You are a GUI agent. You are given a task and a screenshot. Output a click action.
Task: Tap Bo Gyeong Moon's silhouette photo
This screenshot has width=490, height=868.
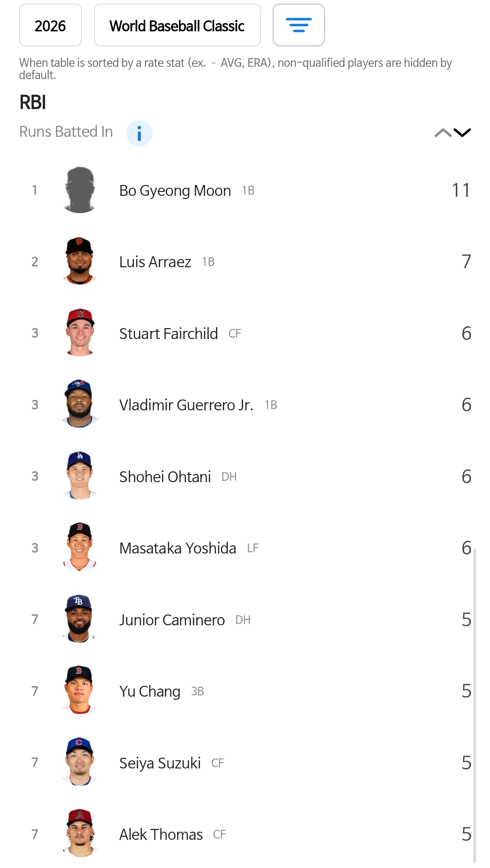coord(80,190)
